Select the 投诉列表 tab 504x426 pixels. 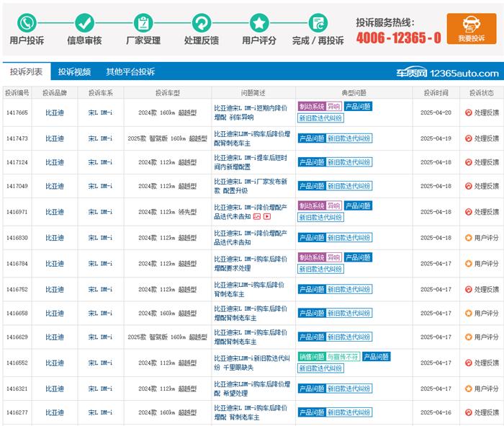[x=27, y=71]
